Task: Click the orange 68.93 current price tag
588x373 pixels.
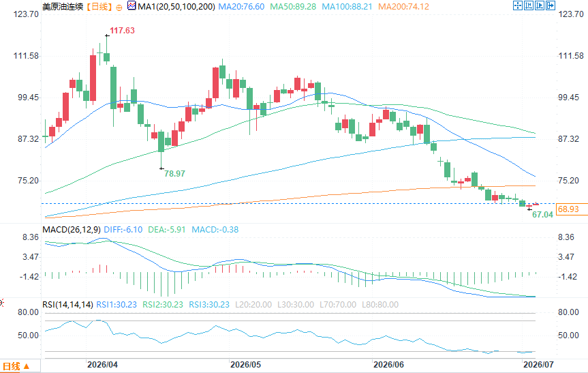Action: click(x=568, y=209)
